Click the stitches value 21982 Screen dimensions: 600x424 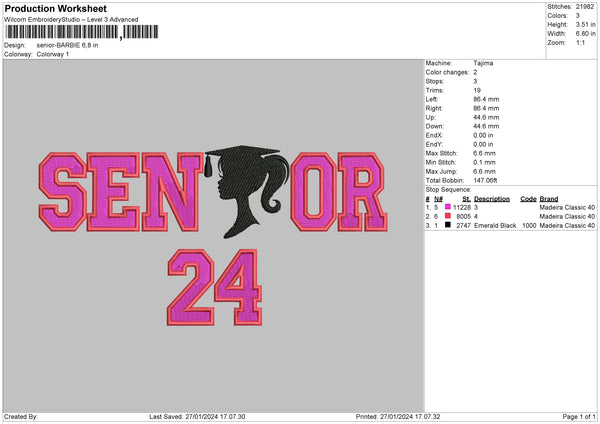pyautogui.click(x=585, y=7)
